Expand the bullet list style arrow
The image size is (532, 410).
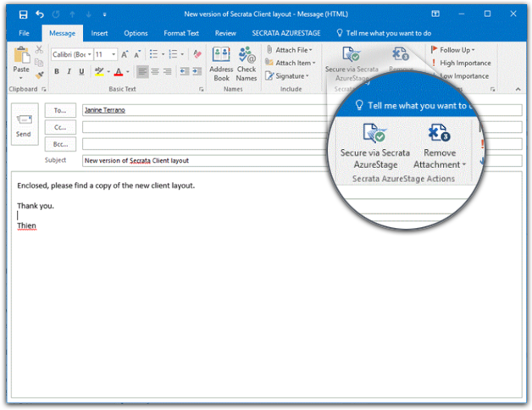point(163,54)
